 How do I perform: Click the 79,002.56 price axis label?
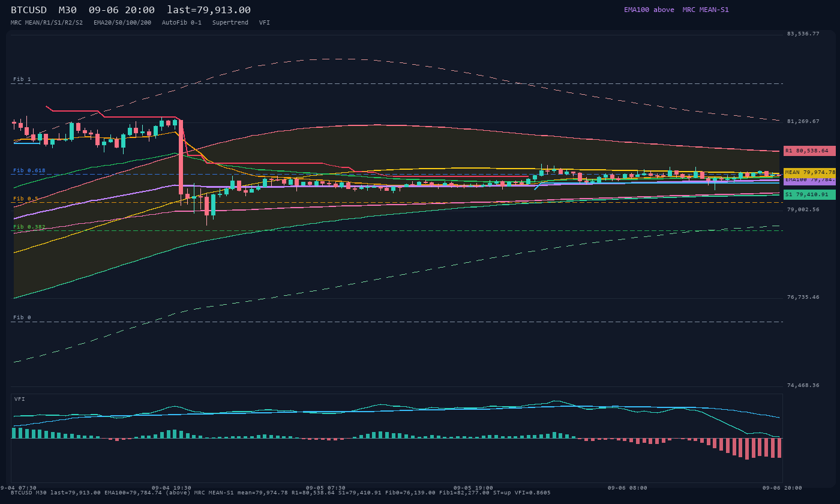click(803, 209)
